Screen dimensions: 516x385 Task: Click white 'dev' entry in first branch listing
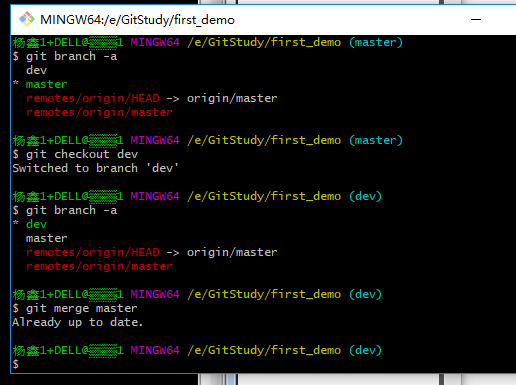[x=37, y=70]
